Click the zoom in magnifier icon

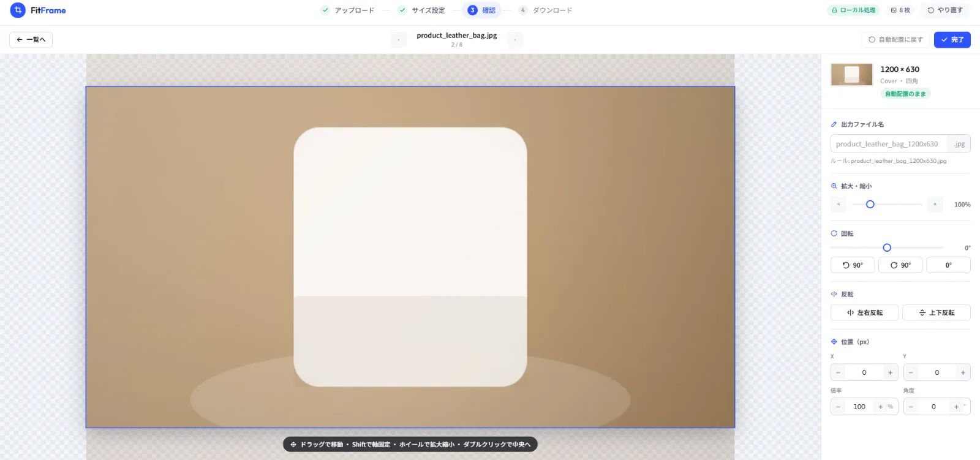(935, 205)
